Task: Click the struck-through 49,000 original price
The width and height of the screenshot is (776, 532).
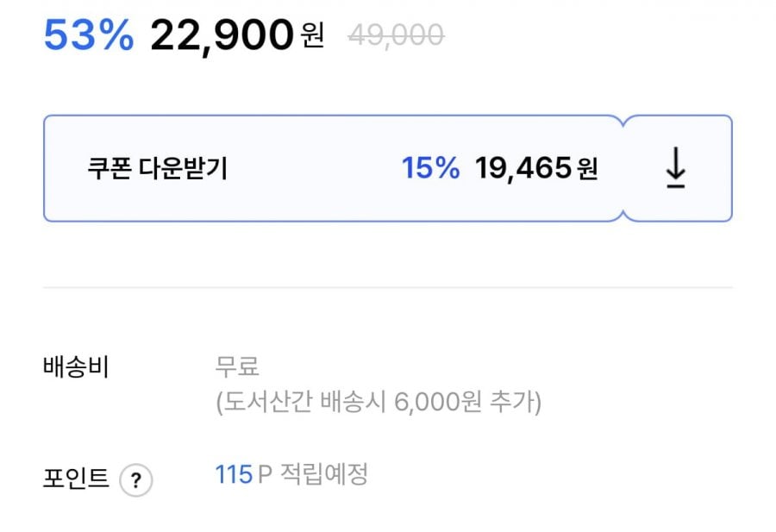Action: tap(396, 35)
